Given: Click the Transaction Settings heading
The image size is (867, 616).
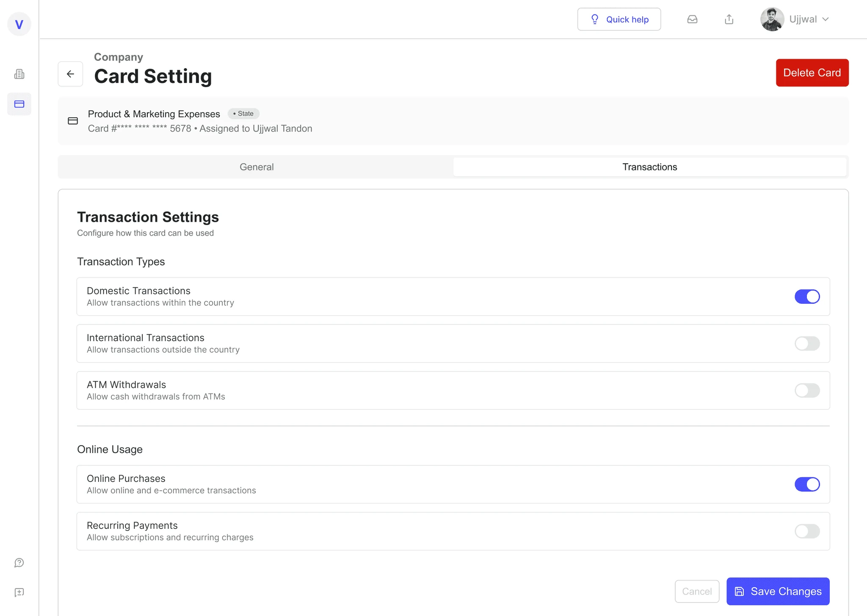Looking at the screenshot, I should pos(148,217).
